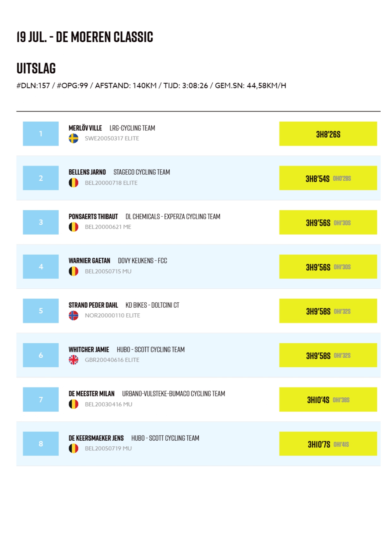
Task: Click the Uitslag results heading
Action: [36, 69]
